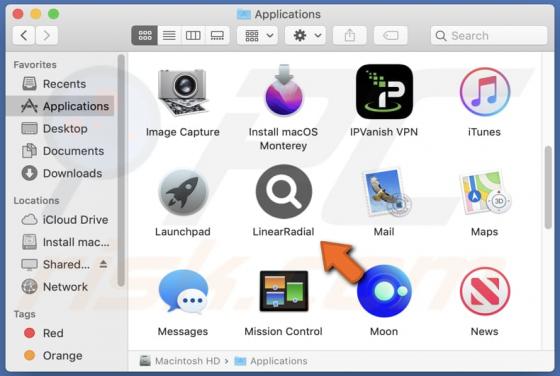560x376 pixels.
Task: Go back with the left chevron button
Action: [x=24, y=35]
